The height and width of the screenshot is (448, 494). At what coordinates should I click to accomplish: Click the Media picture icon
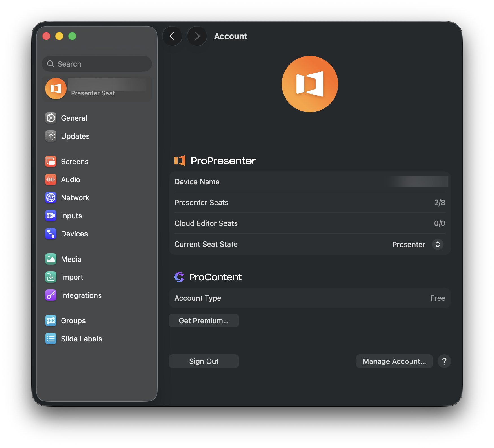point(51,259)
